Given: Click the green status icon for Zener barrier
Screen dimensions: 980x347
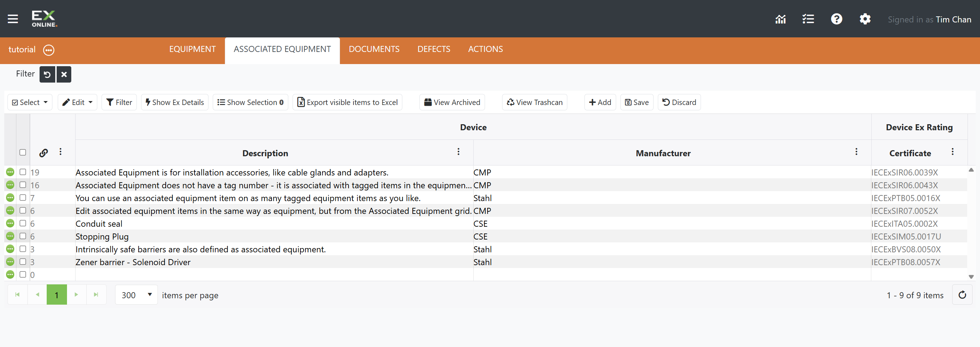Looking at the screenshot, I should tap(10, 262).
